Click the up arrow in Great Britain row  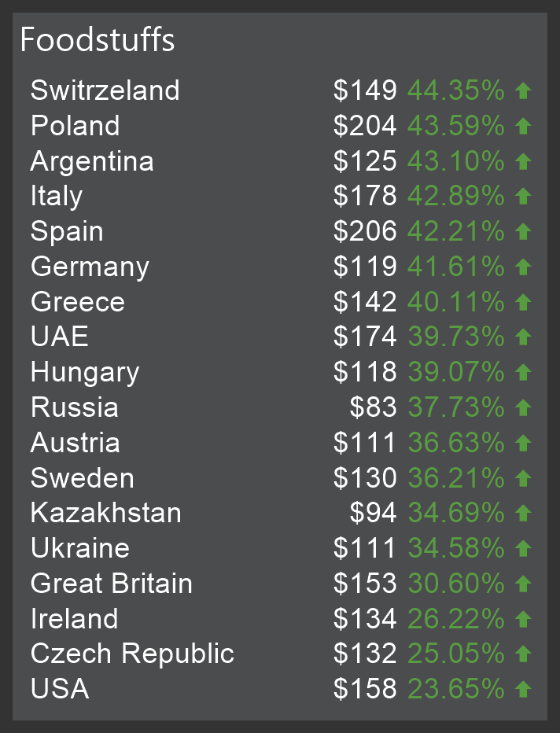523,584
